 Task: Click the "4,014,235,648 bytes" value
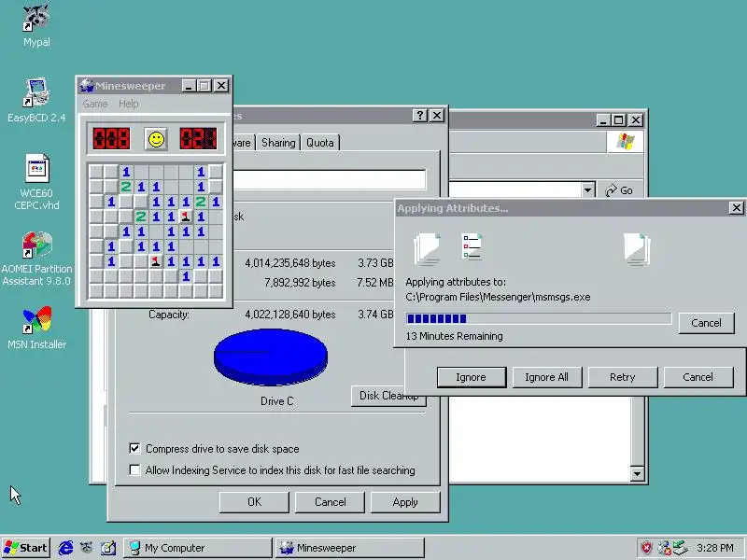coord(290,263)
